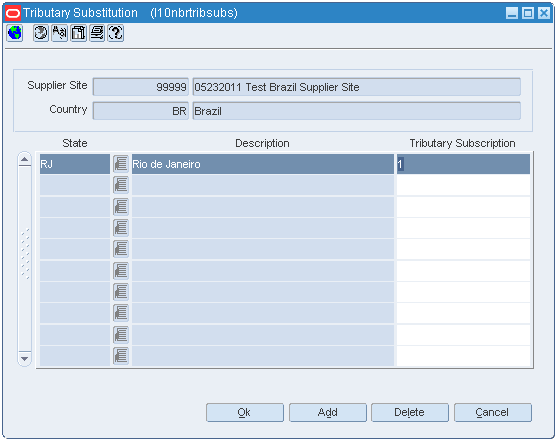Image resolution: width=556 pixels, height=440 pixels.
Task: Click the Supplier Site label
Action: coord(57,85)
